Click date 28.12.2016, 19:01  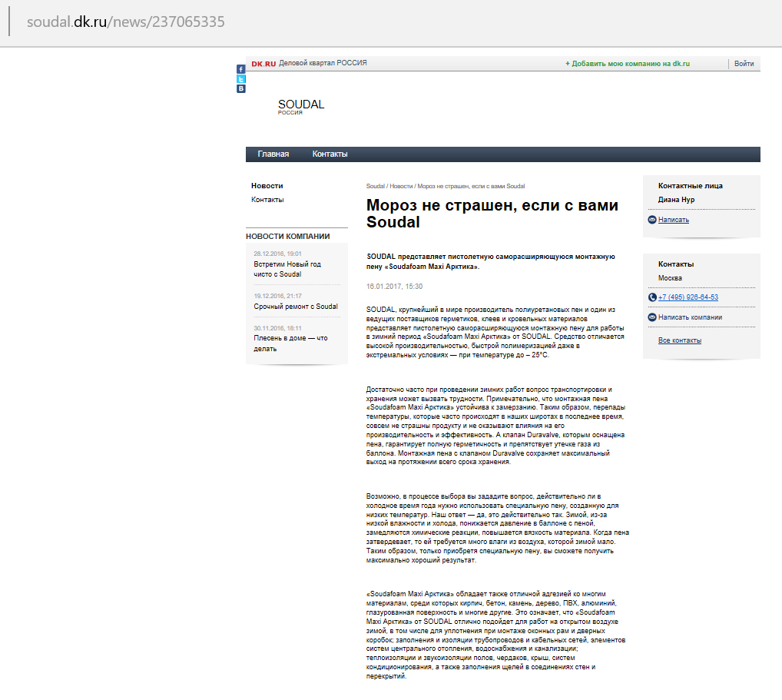[277, 254]
